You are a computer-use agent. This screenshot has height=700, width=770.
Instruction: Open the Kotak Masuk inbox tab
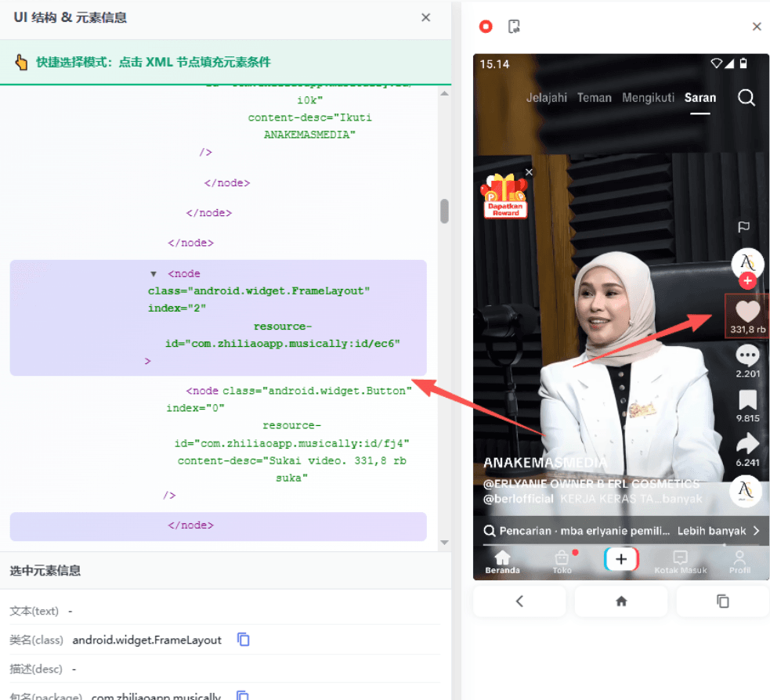pyautogui.click(x=680, y=561)
